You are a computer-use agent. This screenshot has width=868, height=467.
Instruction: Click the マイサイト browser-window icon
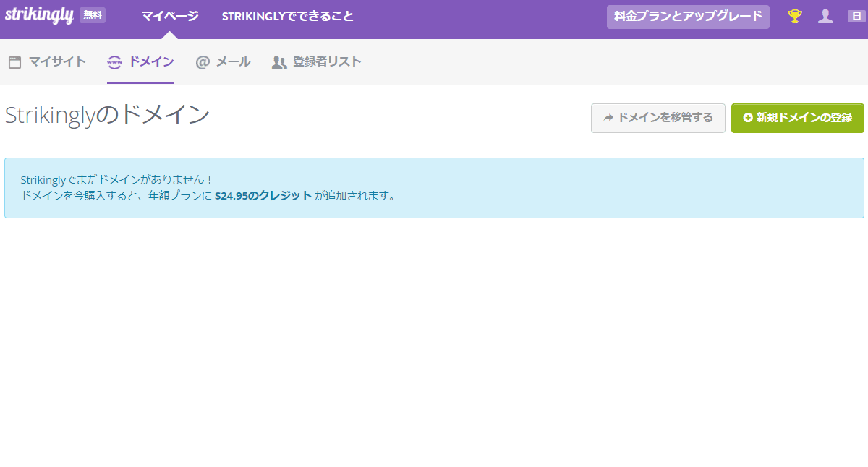[x=13, y=62]
